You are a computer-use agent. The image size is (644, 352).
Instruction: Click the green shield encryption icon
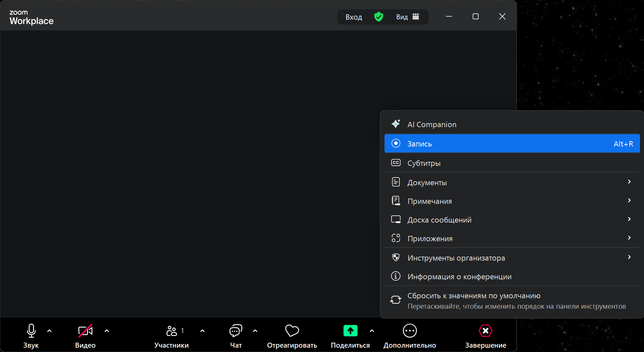tap(379, 17)
